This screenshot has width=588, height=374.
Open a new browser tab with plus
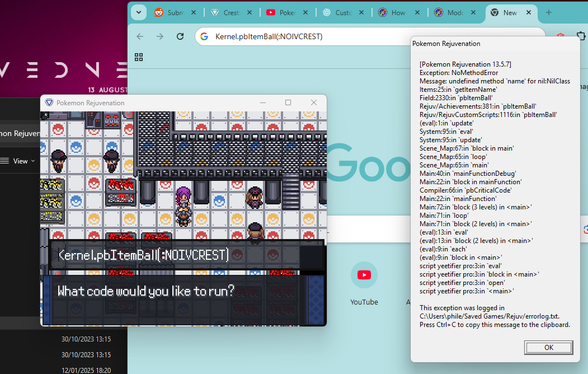click(549, 12)
